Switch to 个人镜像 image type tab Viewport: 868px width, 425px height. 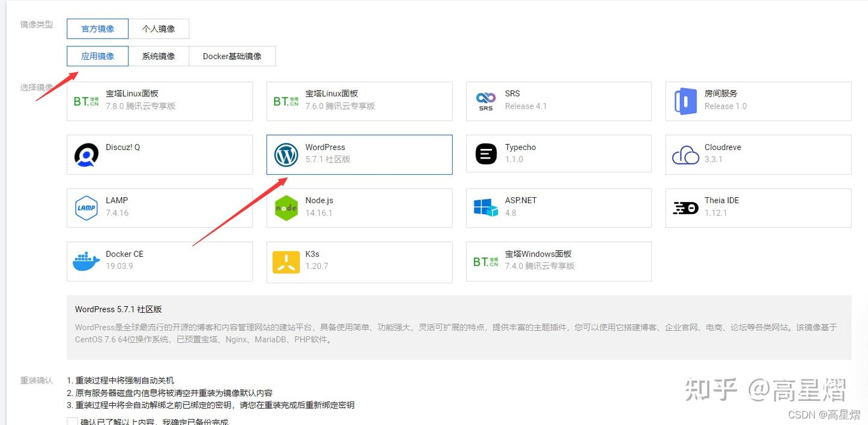(159, 28)
